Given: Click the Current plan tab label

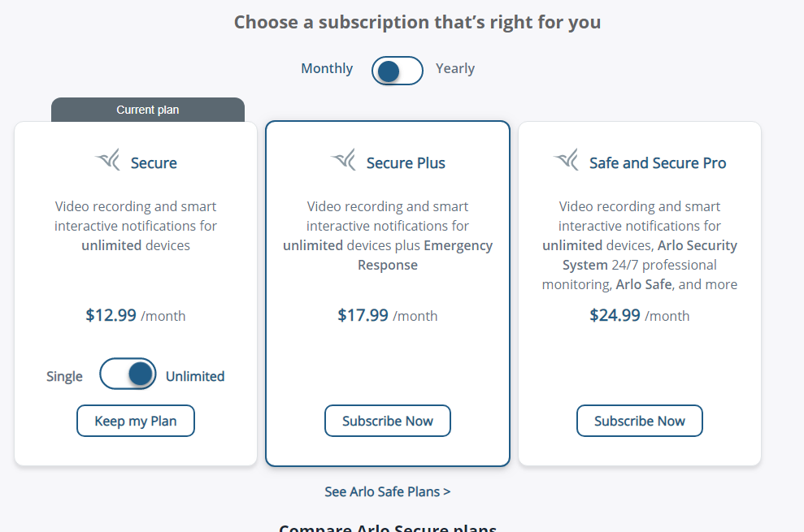Looking at the screenshot, I should [x=148, y=110].
